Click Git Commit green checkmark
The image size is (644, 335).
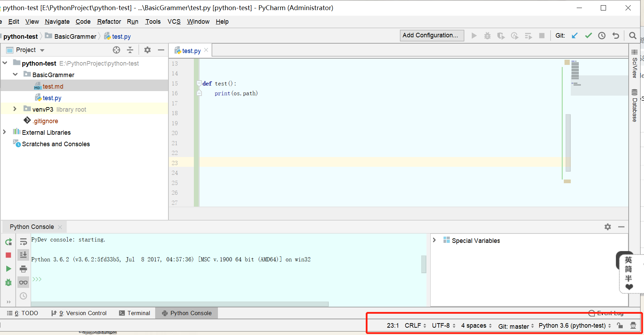click(x=589, y=36)
